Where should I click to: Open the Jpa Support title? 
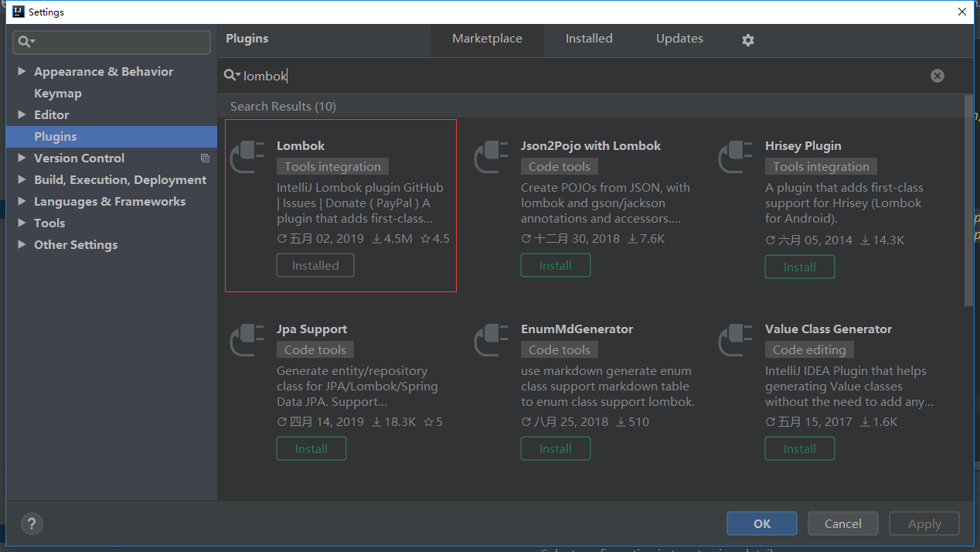pyautogui.click(x=311, y=329)
